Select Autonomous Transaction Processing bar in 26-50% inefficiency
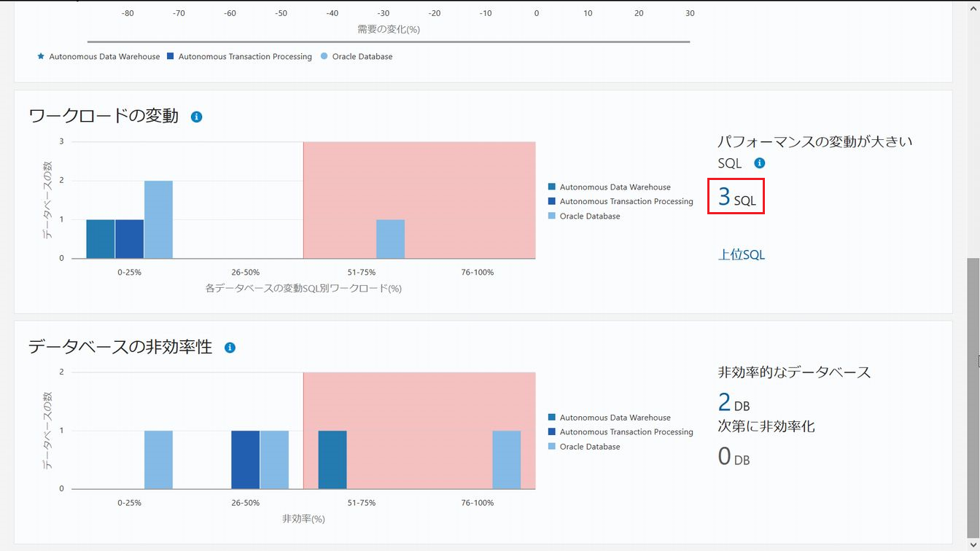 245,460
